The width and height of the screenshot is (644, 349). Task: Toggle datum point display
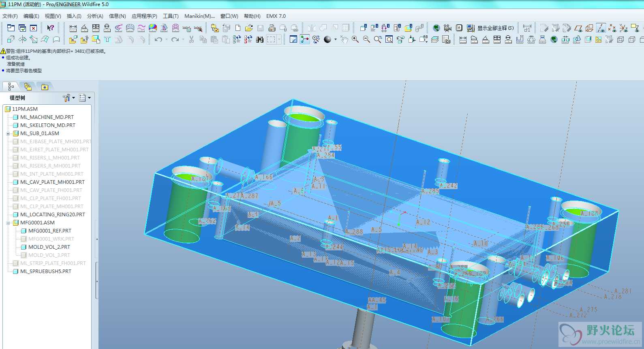point(612,28)
